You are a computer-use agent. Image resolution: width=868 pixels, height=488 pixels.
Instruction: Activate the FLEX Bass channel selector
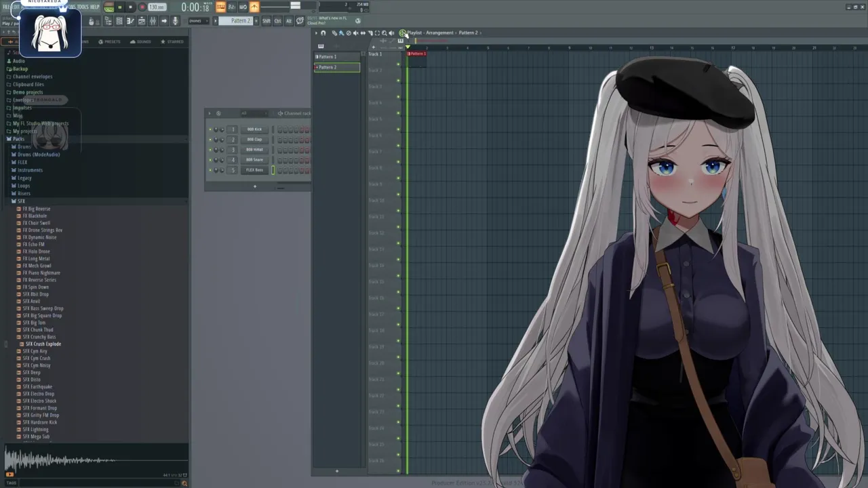273,170
